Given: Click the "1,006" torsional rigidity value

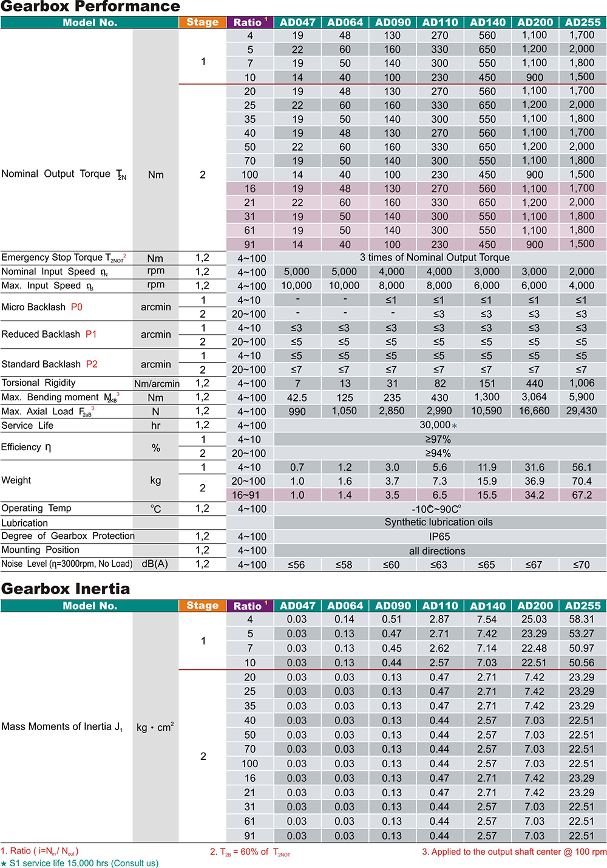Looking at the screenshot, I should [x=582, y=383].
